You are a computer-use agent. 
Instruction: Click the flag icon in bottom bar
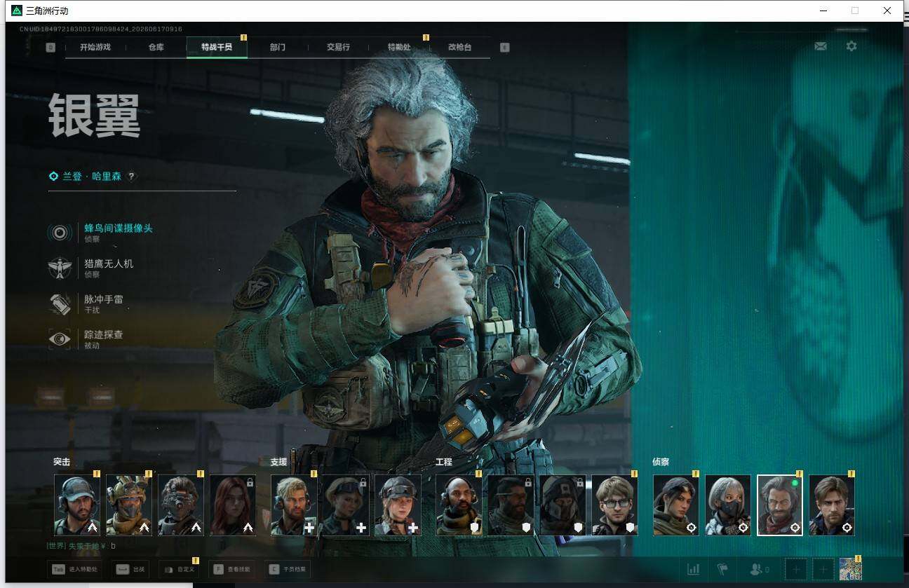[722, 569]
